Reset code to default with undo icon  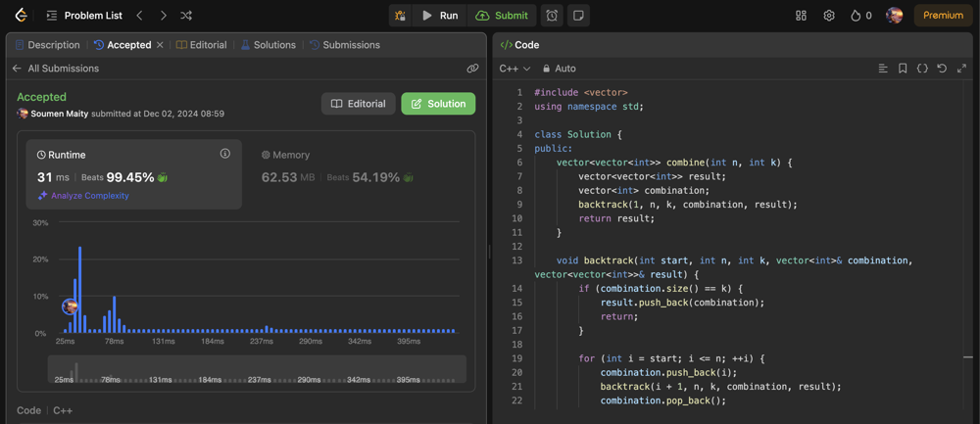point(942,69)
